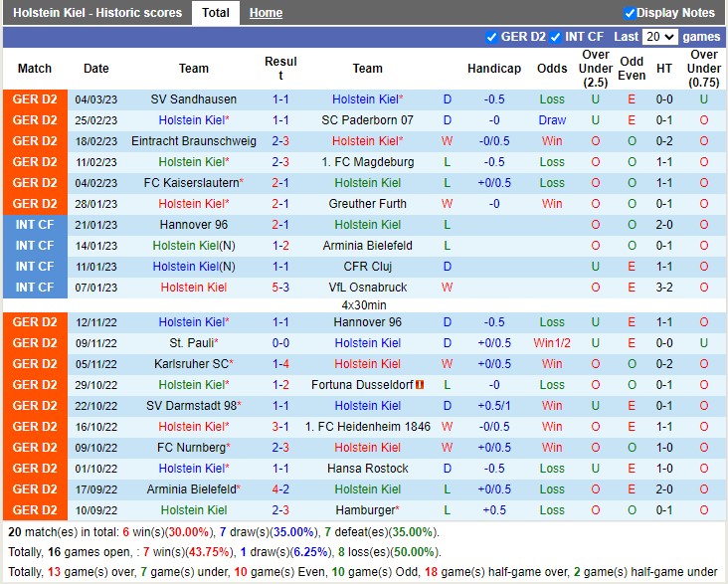Click the Date column header

pos(96,69)
